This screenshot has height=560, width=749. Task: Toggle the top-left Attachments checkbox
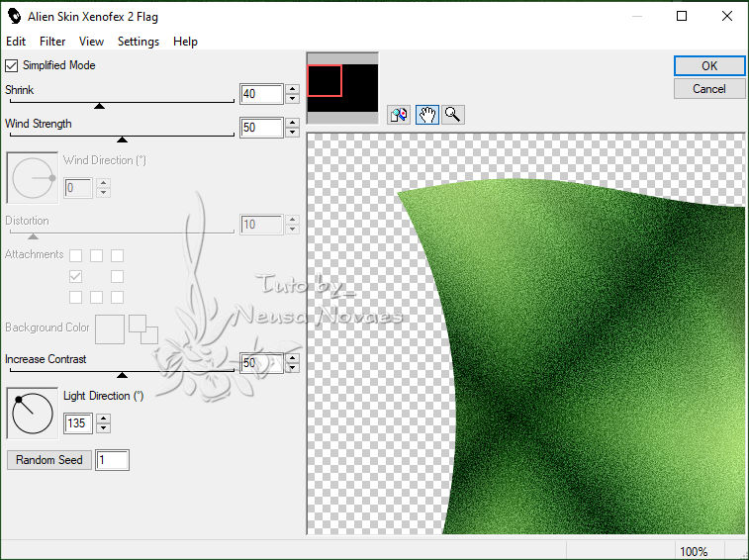pyautogui.click(x=75, y=255)
